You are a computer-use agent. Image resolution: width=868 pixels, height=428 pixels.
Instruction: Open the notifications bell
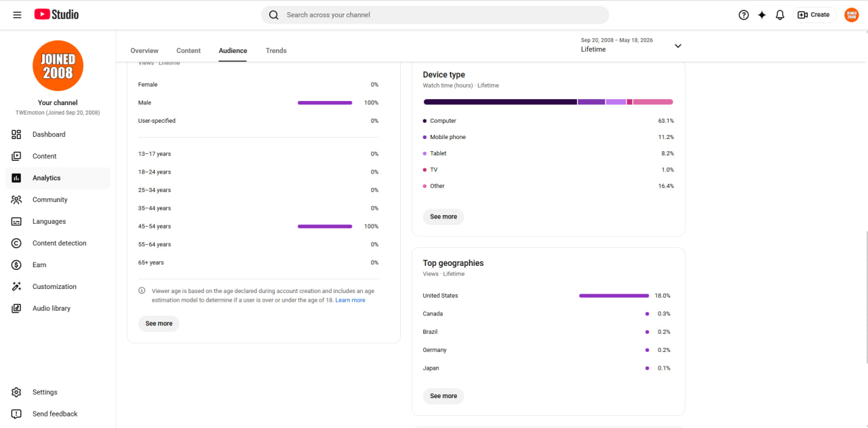point(780,15)
